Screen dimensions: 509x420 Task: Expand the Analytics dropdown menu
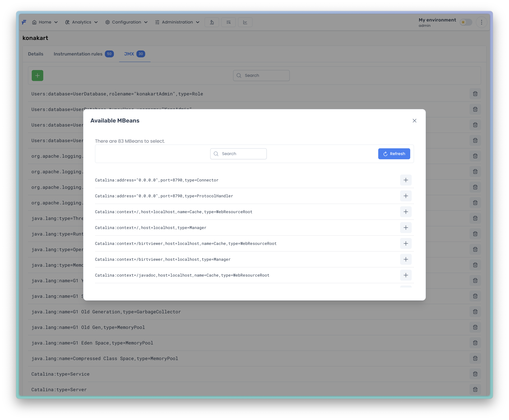82,22
